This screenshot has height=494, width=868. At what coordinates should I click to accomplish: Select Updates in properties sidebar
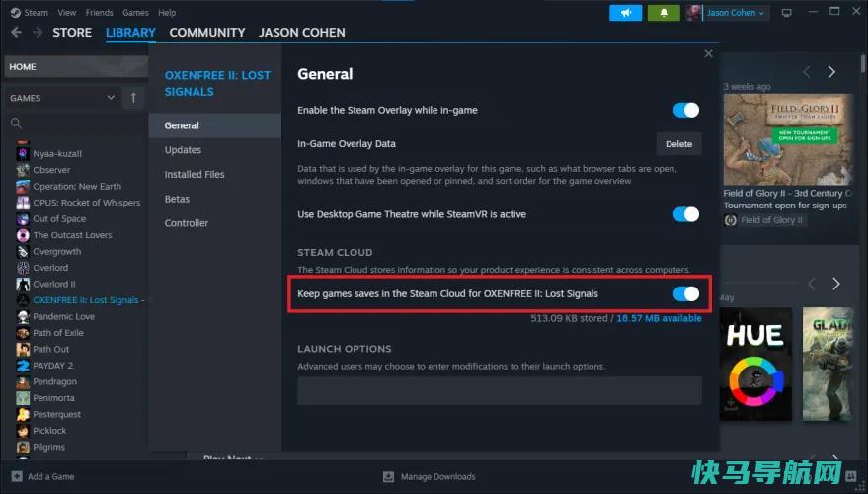[x=215, y=150]
